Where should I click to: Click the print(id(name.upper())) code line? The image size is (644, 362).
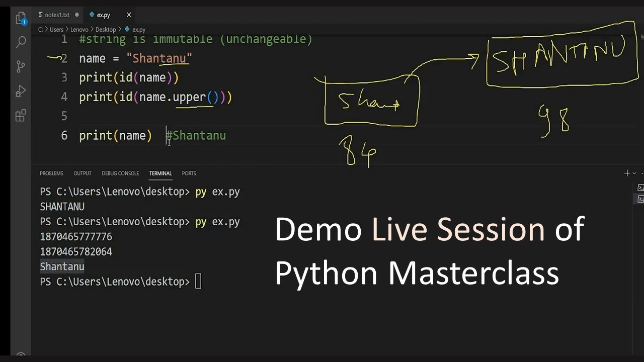(x=155, y=97)
